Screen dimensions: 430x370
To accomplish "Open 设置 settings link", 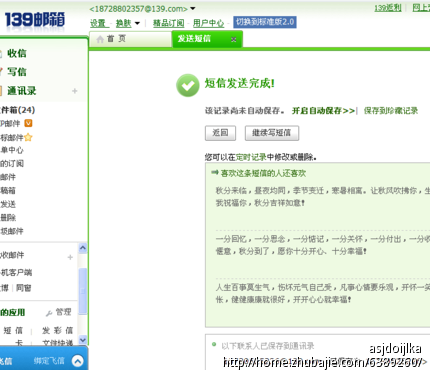I will click(x=98, y=23).
